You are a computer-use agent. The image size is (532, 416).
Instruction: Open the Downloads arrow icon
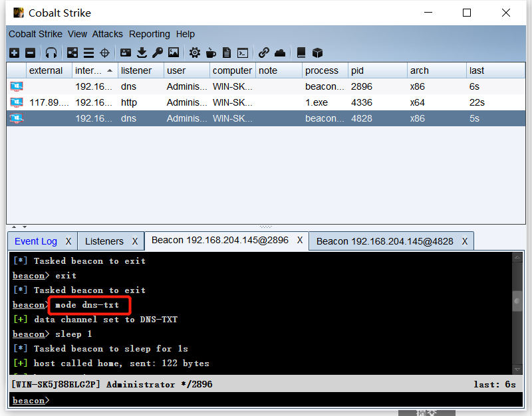pyautogui.click(x=142, y=53)
